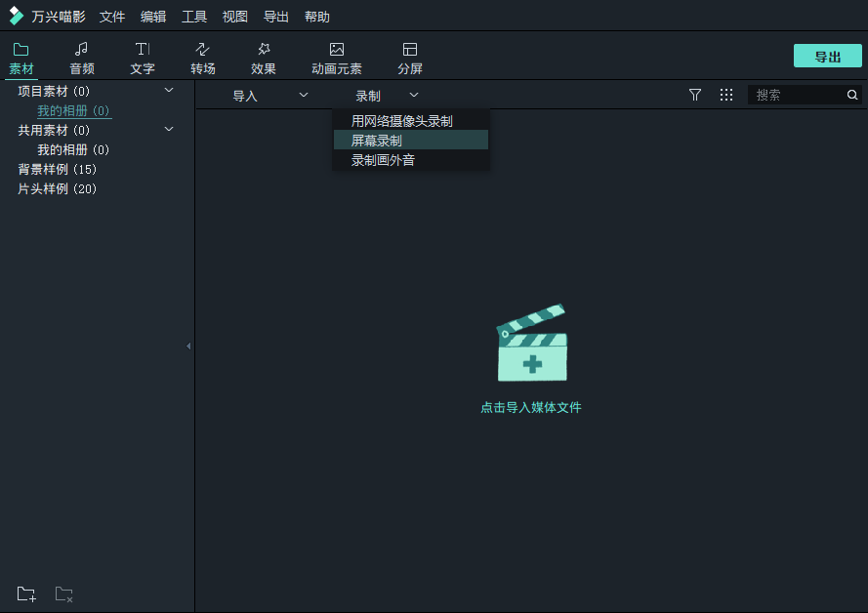Select the 效果 (Effects) panel
Screen dimensions: 868x613
tap(264, 56)
